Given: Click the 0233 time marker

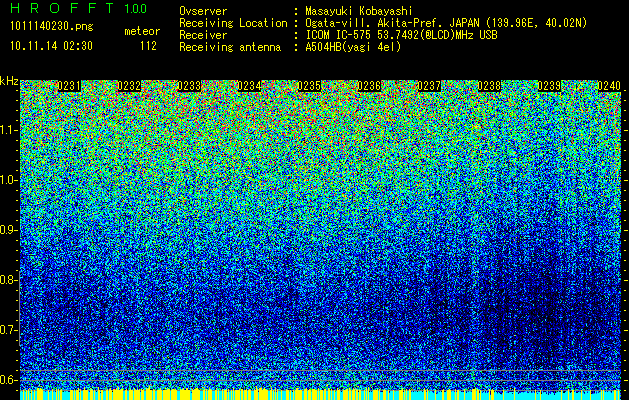Looking at the screenshot, I should pyautogui.click(x=189, y=86).
